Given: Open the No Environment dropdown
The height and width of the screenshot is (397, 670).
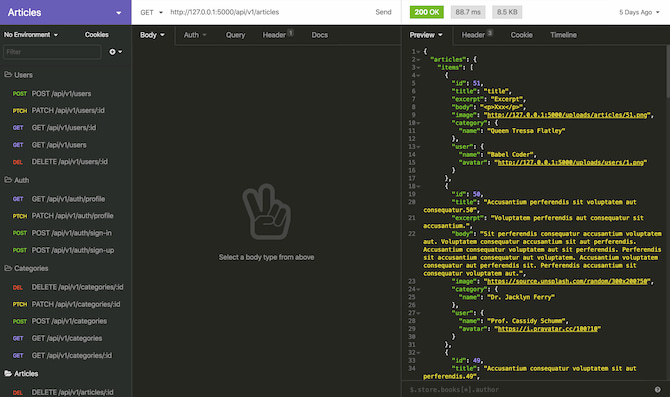Looking at the screenshot, I should tap(31, 35).
